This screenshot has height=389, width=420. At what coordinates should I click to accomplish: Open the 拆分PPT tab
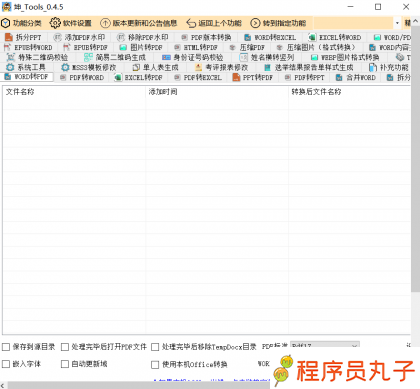[23, 37]
